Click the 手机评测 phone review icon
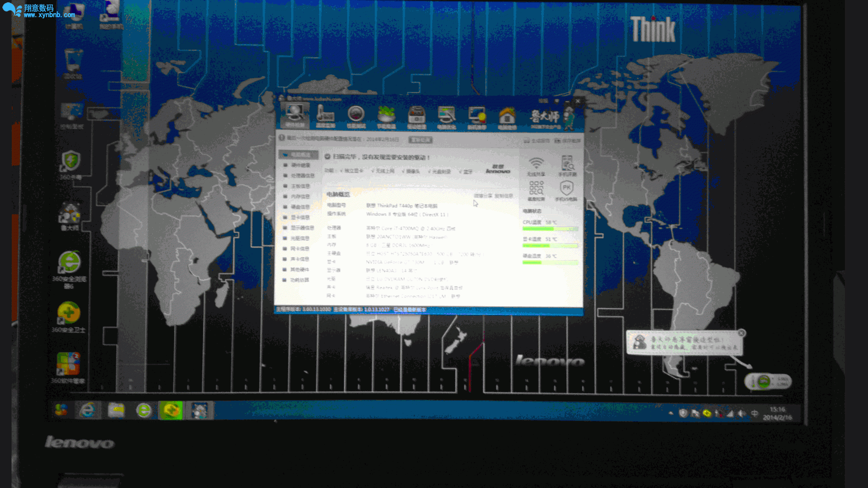 click(x=567, y=166)
